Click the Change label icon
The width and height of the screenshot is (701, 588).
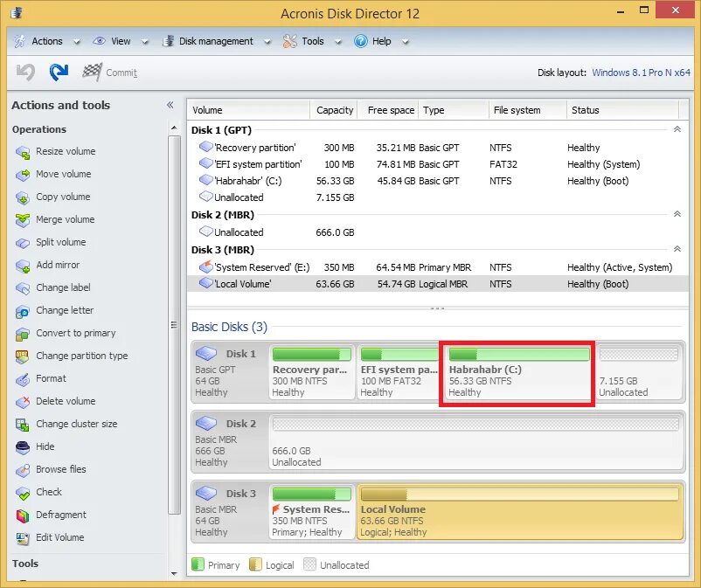pyautogui.click(x=23, y=288)
